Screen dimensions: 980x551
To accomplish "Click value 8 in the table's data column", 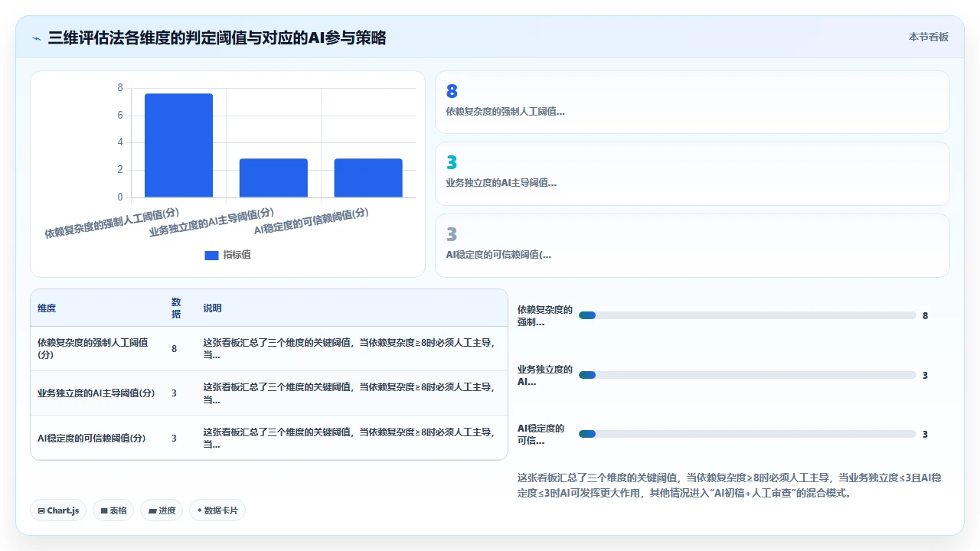I will 174,349.
